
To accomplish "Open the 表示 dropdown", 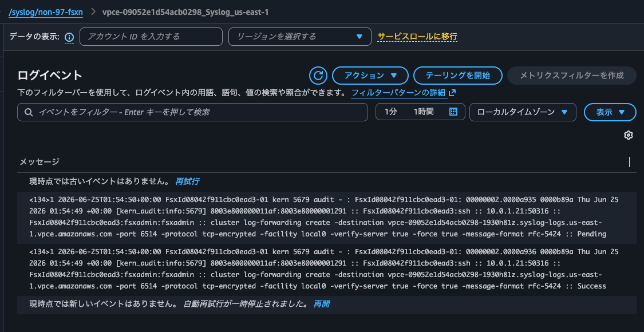I will coord(610,112).
